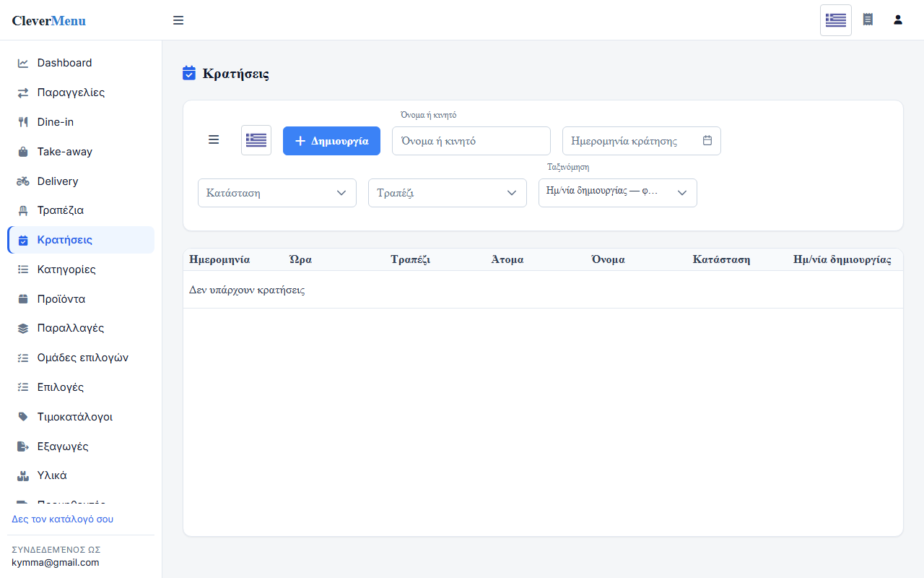Sort by the Ημερομηνία column header
The image size is (924, 578).
pyautogui.click(x=219, y=259)
